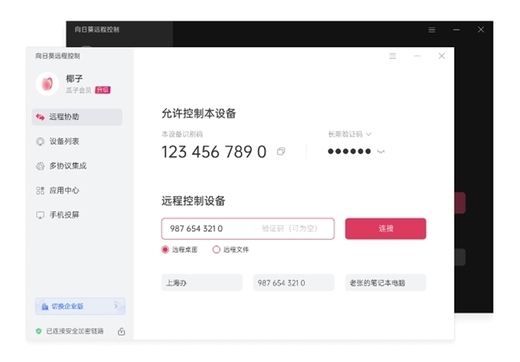
Task: Go to 多协议集成 in sidebar
Action: pyautogui.click(x=61, y=166)
